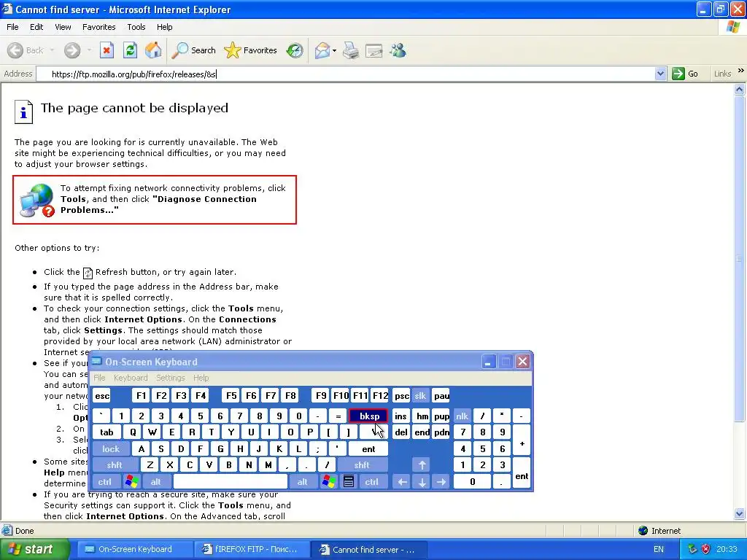Click the esc key on the on-screen keyboard
Screen dimensions: 747x560
click(102, 396)
